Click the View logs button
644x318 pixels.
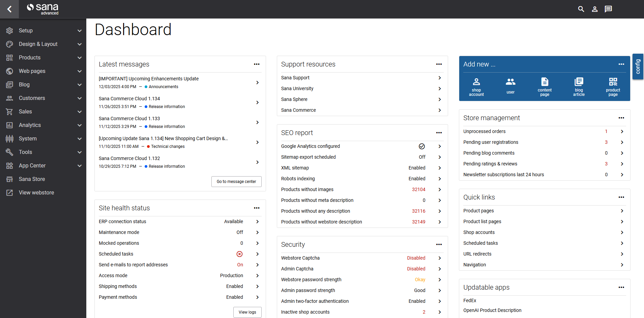tap(247, 312)
